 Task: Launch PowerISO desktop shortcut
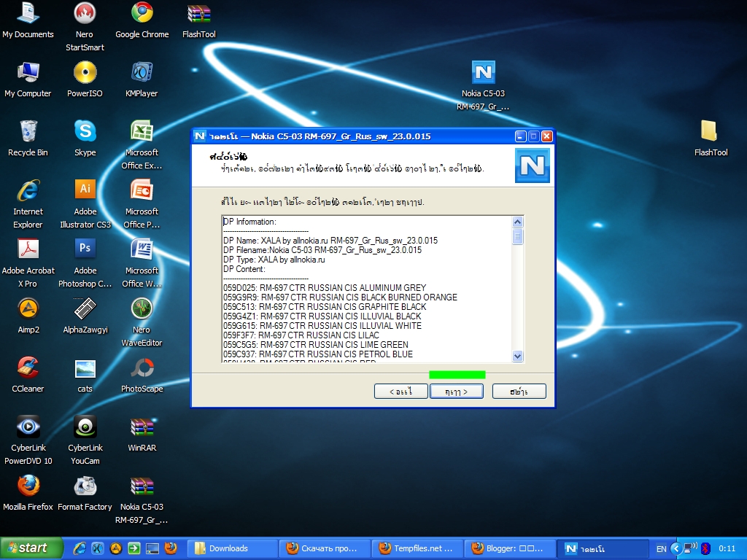point(85,79)
